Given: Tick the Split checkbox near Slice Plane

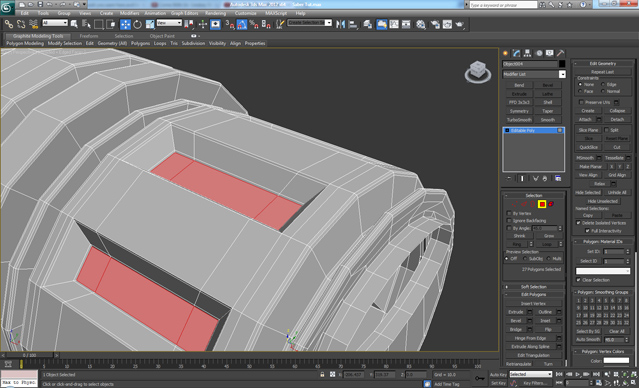Looking at the screenshot, I should [x=606, y=130].
